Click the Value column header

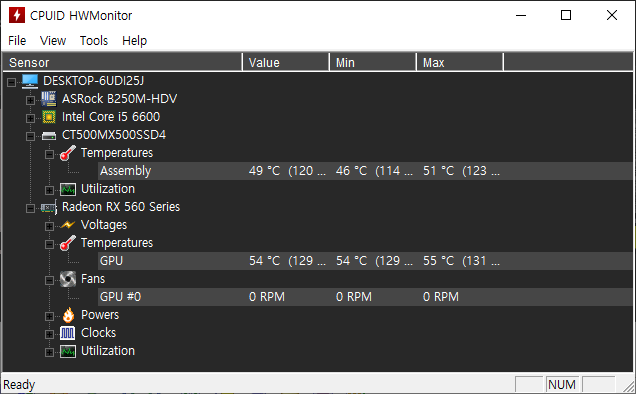[286, 62]
